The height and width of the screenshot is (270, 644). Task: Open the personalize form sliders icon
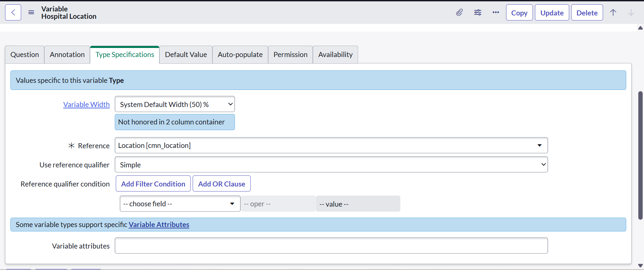(x=478, y=12)
